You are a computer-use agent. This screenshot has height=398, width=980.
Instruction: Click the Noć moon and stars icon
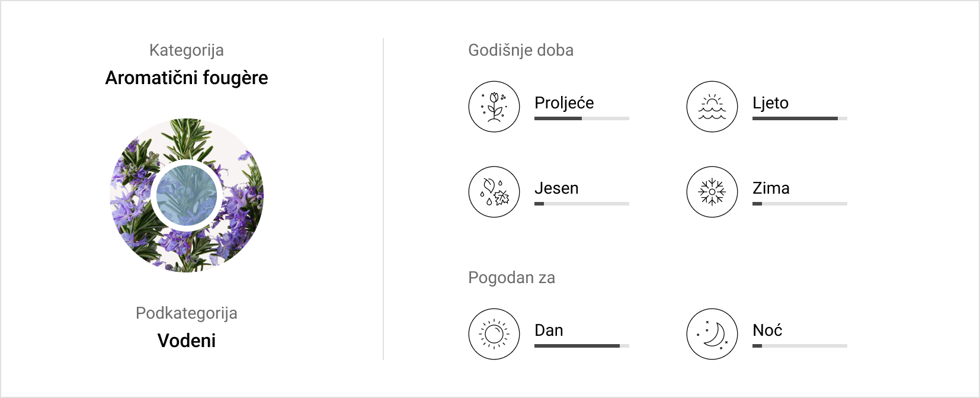point(712,334)
